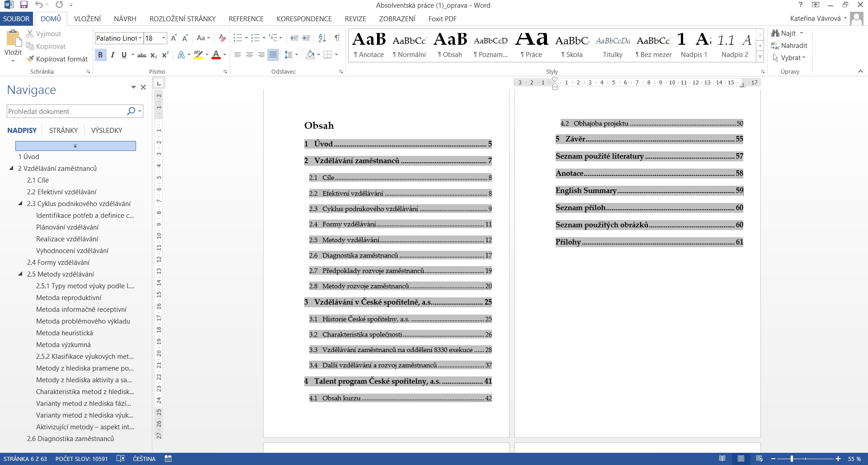Expand the styles gallery with the More arrow
This screenshot has height=465, width=868.
tap(760, 57)
